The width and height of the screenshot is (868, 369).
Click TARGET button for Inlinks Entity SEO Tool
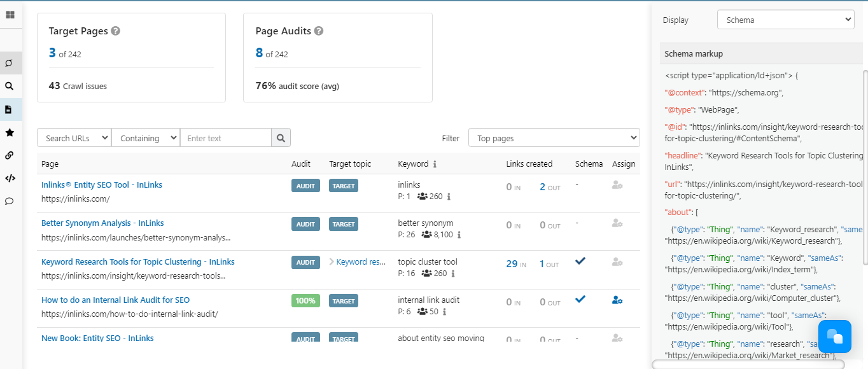[344, 186]
